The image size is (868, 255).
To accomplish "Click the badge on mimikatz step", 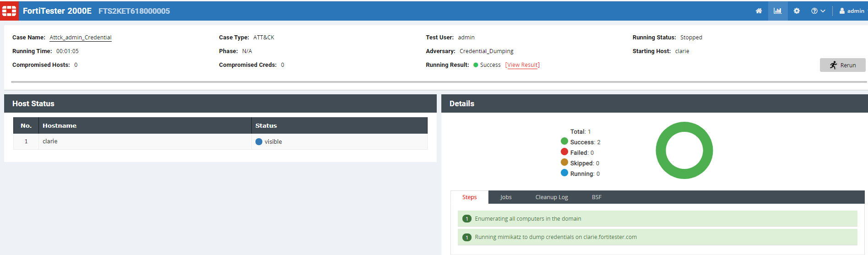I will 467,237.
